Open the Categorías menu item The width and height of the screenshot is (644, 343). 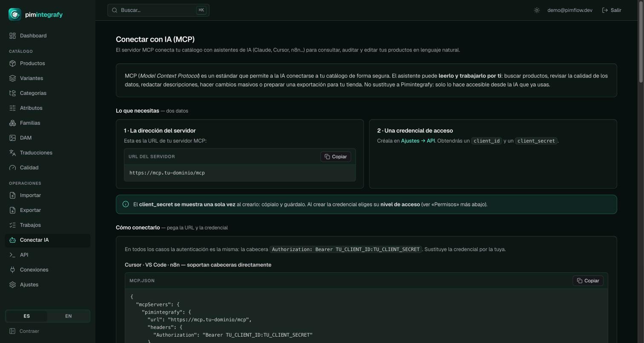point(48,93)
